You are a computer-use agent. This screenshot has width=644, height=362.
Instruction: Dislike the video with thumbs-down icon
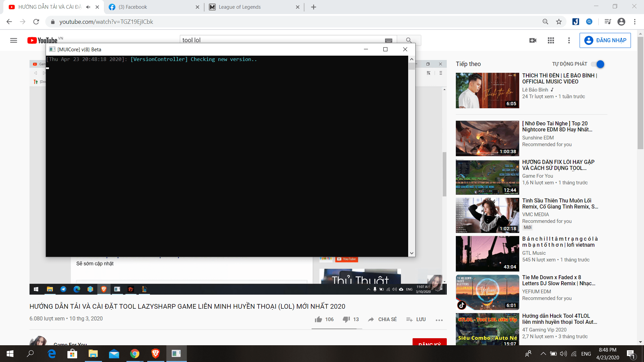(346, 319)
